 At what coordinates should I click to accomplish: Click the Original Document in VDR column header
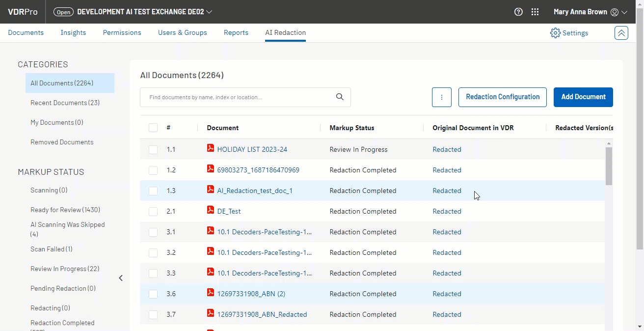point(473,128)
